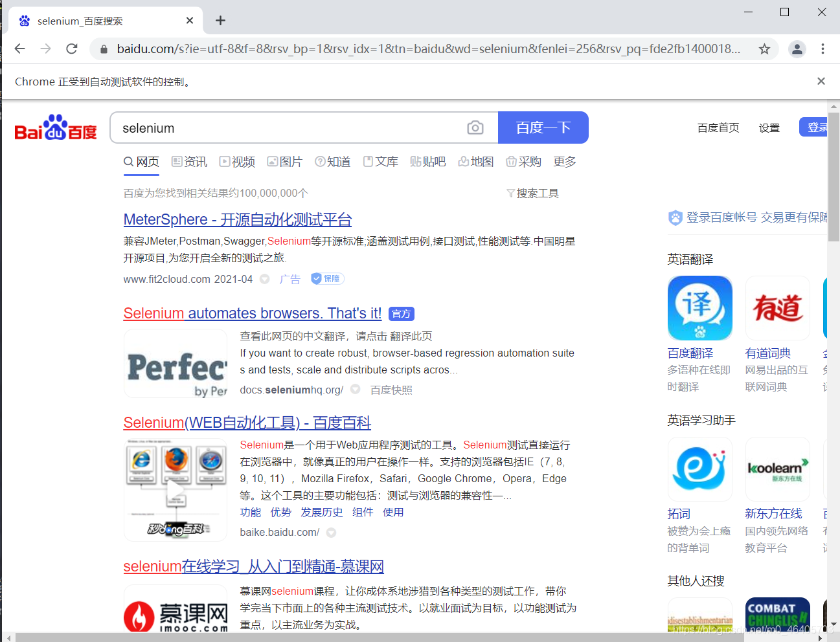Viewport: 840px width, 642px height.
Task: Expand dropdown arrow next to www.fit2cloud.com
Action: tap(265, 279)
